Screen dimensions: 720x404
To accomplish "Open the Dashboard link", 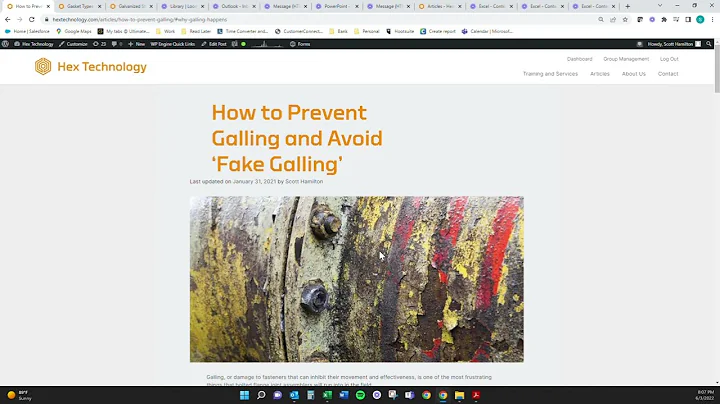I will [x=579, y=59].
